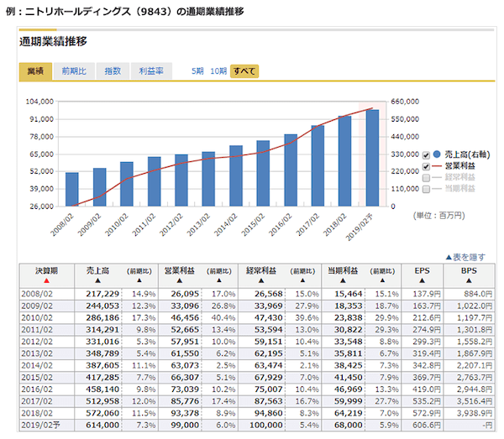Sort by 経常利益 arrow

point(261,280)
